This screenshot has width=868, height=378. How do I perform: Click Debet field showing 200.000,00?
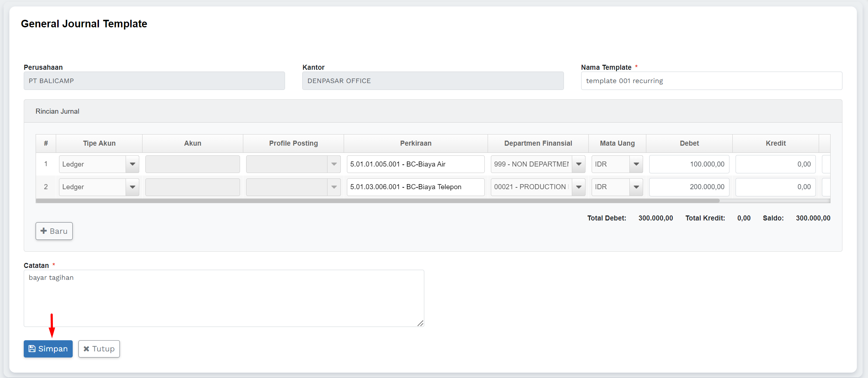689,187
